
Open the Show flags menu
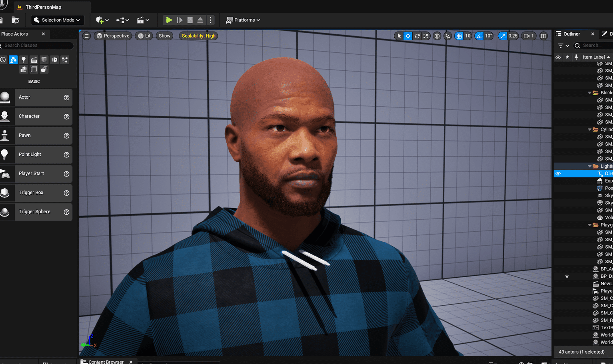coord(164,36)
